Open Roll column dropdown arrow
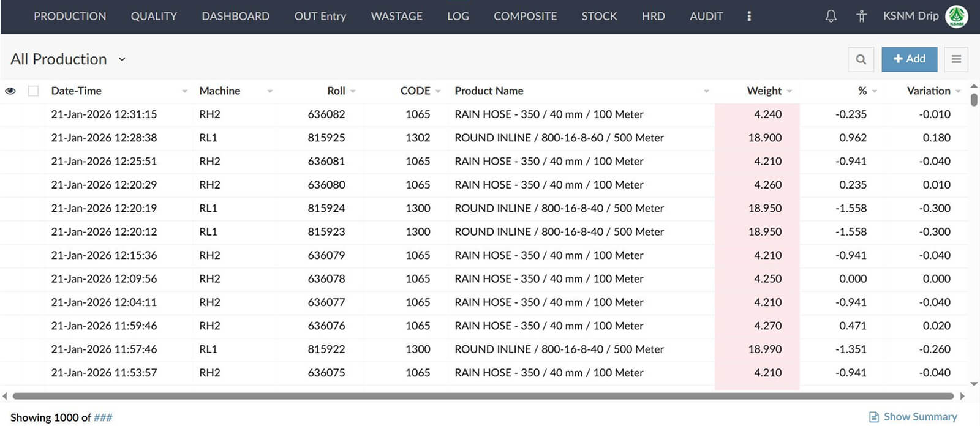The width and height of the screenshot is (980, 426). click(x=353, y=91)
